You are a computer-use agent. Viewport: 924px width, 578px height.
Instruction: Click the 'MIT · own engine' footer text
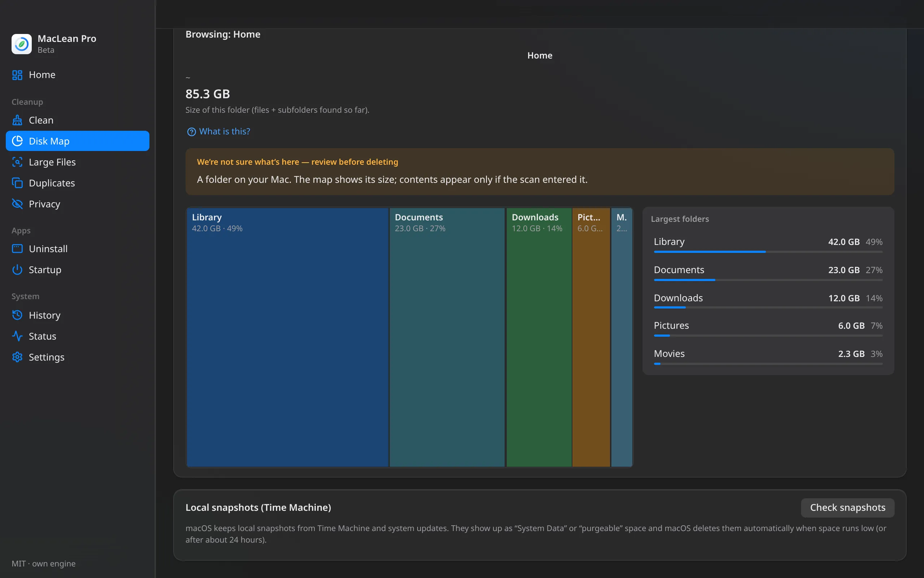44,564
